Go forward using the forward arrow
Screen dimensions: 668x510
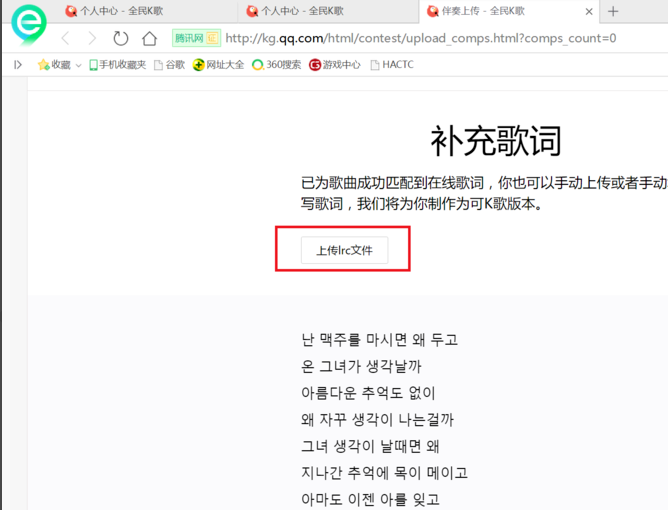coord(92,38)
